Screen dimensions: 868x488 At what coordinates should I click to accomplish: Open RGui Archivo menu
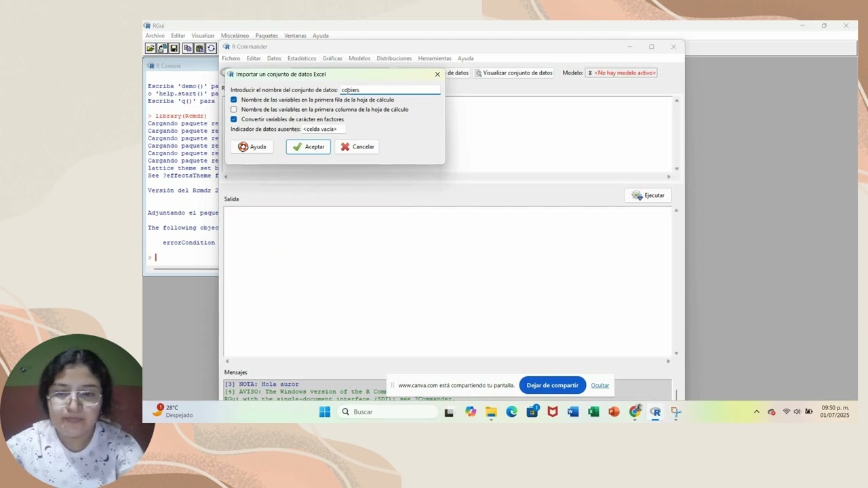click(155, 36)
